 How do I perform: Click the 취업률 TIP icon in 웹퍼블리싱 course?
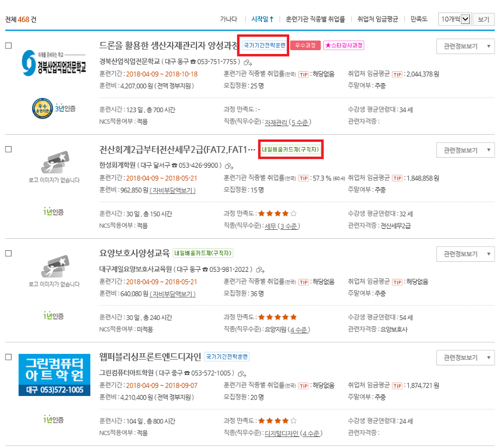coord(304,386)
